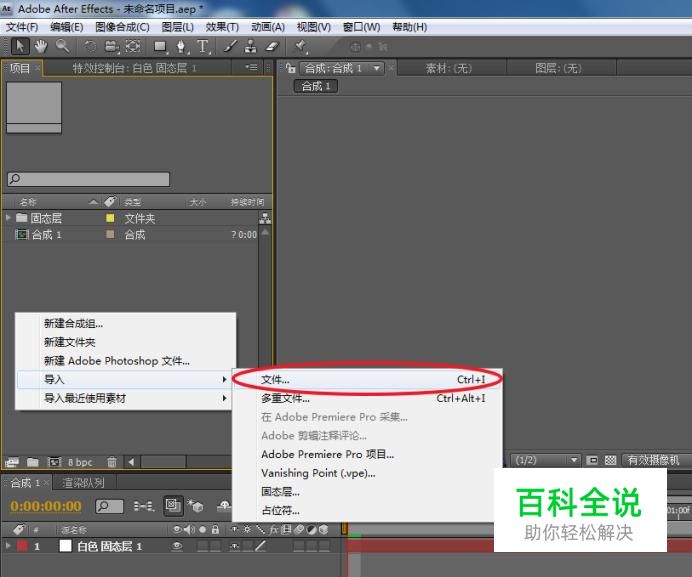Toggle collapse transformations switch for 白色 固态层 1
This screenshot has height=577, width=692.
[x=248, y=547]
